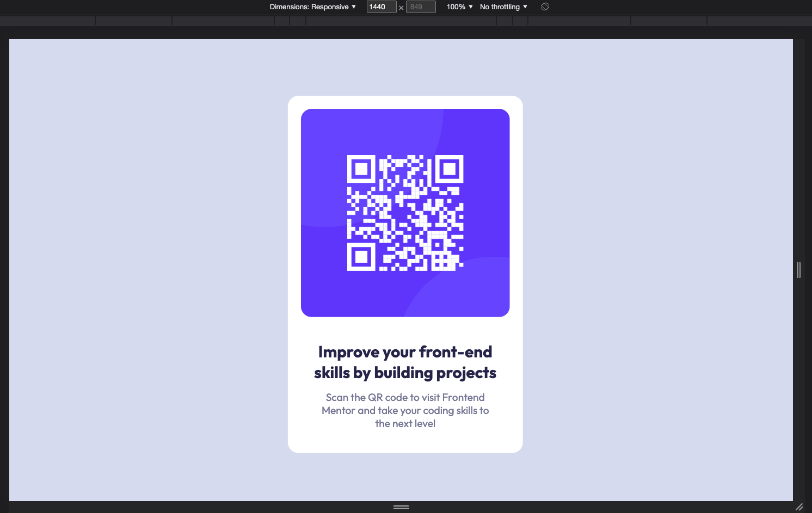Click the right-edge viewport resize handle

tap(799, 270)
